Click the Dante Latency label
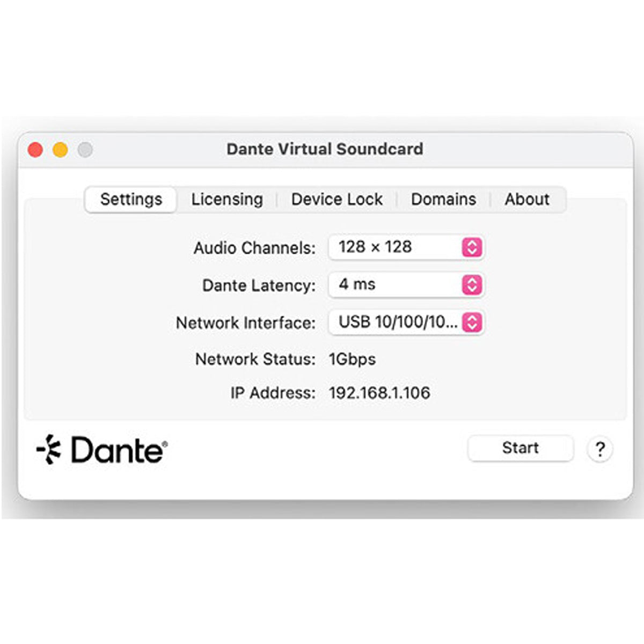 259,286
